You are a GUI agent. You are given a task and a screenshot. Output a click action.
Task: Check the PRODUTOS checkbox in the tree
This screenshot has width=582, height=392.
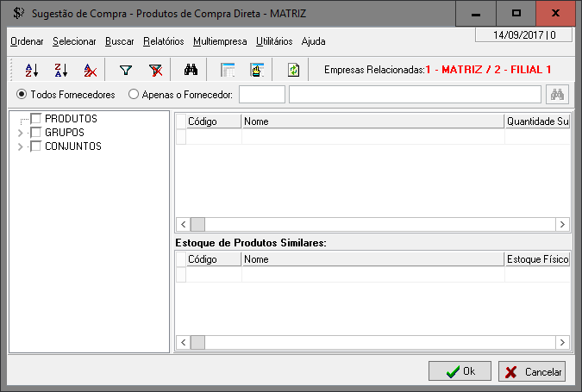[36, 119]
